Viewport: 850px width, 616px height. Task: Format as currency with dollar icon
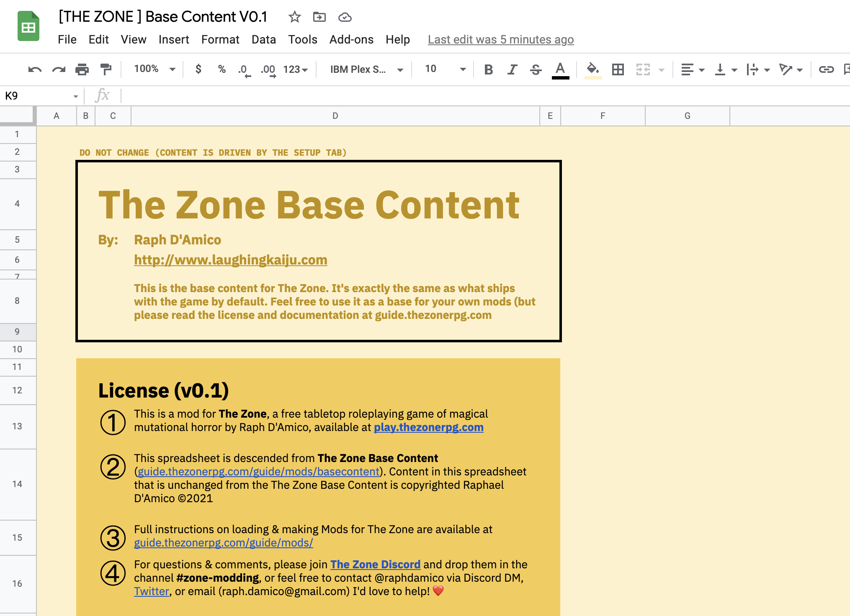[x=198, y=69]
